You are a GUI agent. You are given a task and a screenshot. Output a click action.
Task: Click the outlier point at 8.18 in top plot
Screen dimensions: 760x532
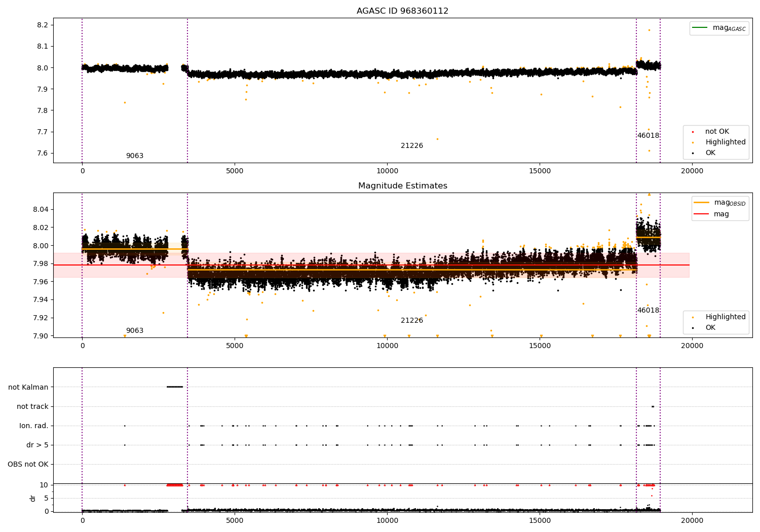point(649,30)
